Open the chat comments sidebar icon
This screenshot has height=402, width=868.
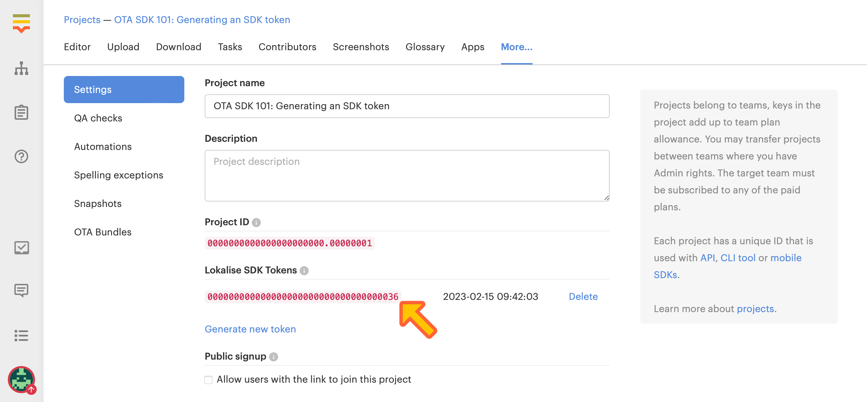coord(21,291)
